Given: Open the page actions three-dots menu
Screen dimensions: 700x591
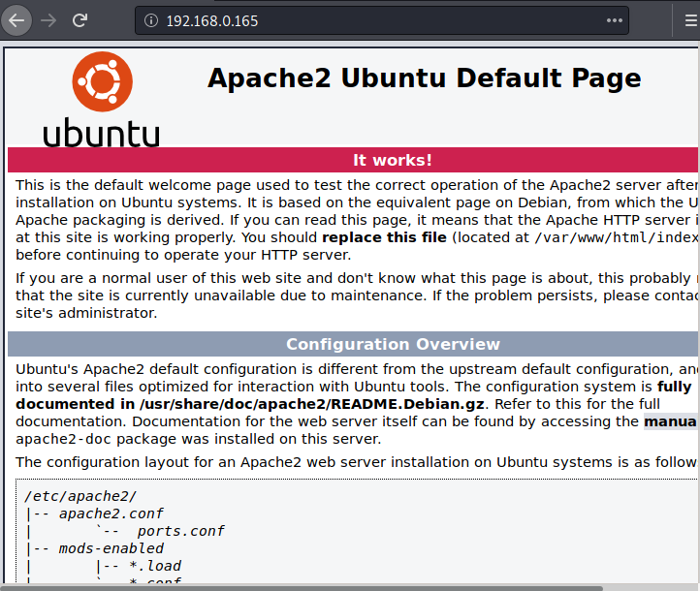Looking at the screenshot, I should [x=615, y=20].
